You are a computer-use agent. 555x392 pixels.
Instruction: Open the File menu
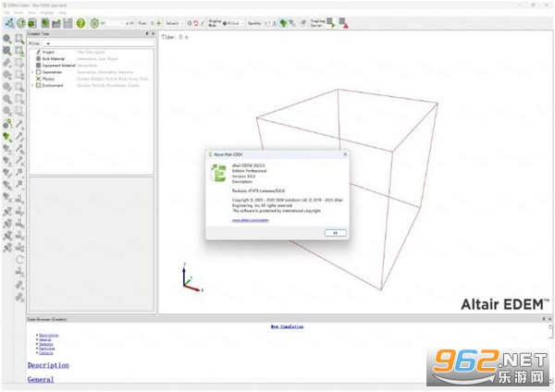point(6,12)
